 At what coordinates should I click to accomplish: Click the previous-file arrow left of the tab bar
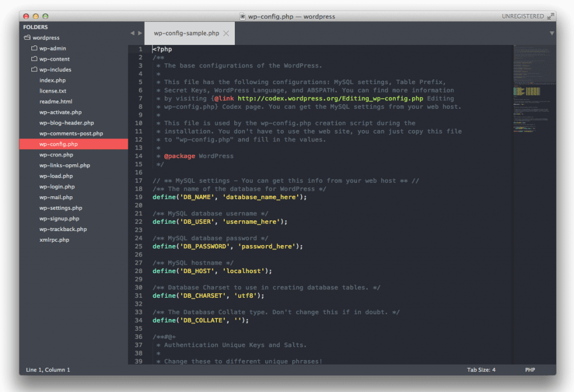point(132,33)
